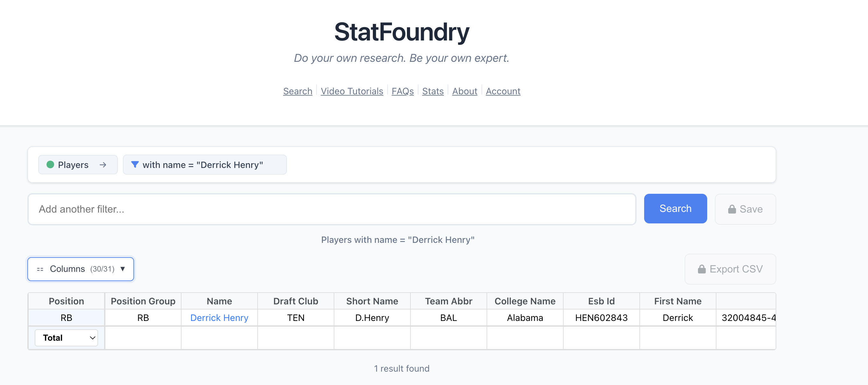Sort by the Position column header

click(66, 301)
